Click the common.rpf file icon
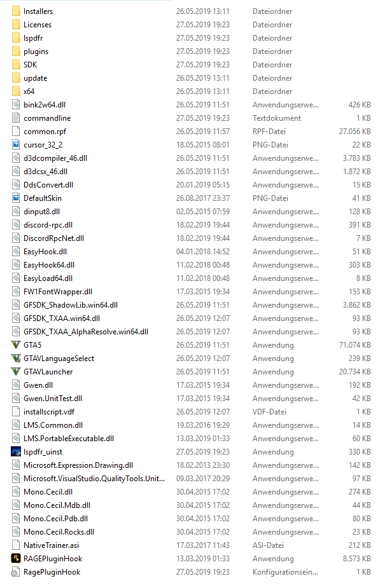The image size is (383, 588). coord(16,132)
